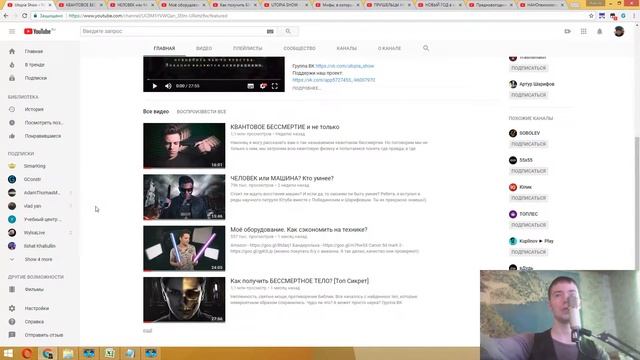This screenshot has height=360, width=640.
Task: Subscribe to the ТОПЛЕС channel
Action: (529, 225)
